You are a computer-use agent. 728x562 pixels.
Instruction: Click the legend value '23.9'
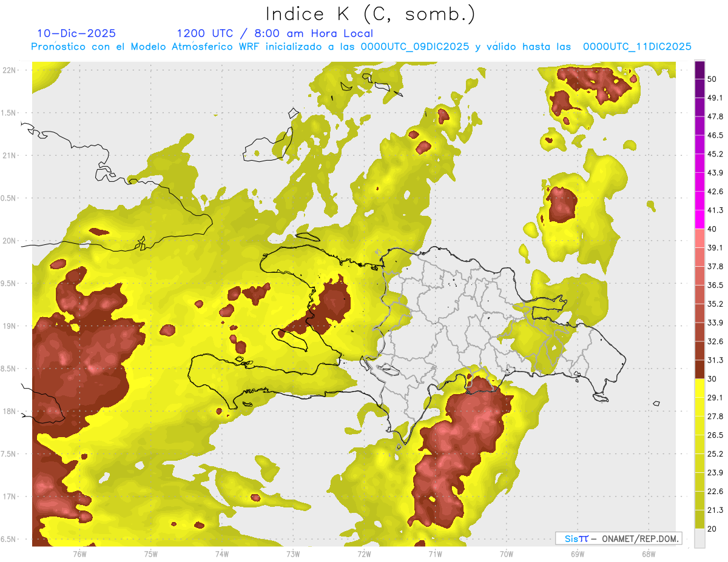click(x=716, y=473)
